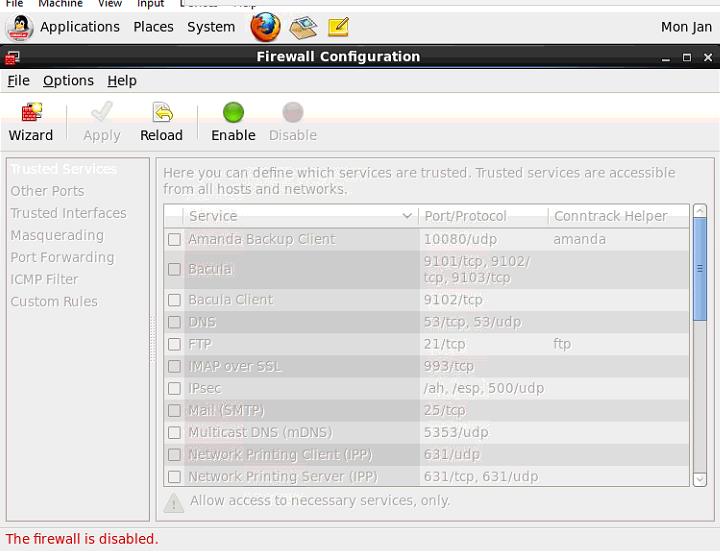Image resolution: width=720 pixels, height=552 pixels.
Task: Select the ftp conntrack helper cell
Action: point(562,344)
